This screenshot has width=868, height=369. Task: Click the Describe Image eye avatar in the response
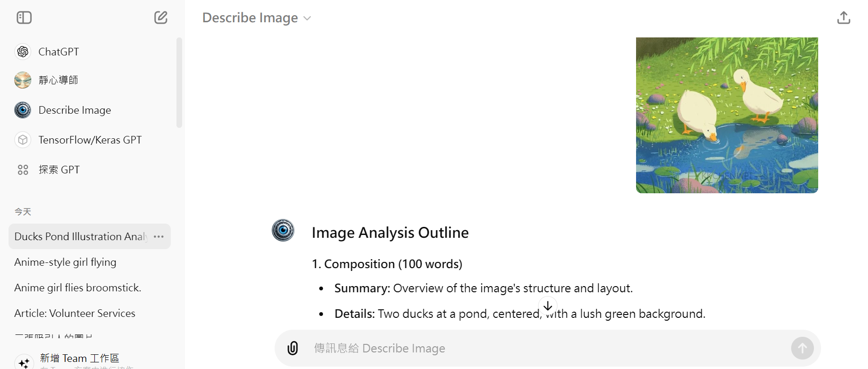click(283, 231)
